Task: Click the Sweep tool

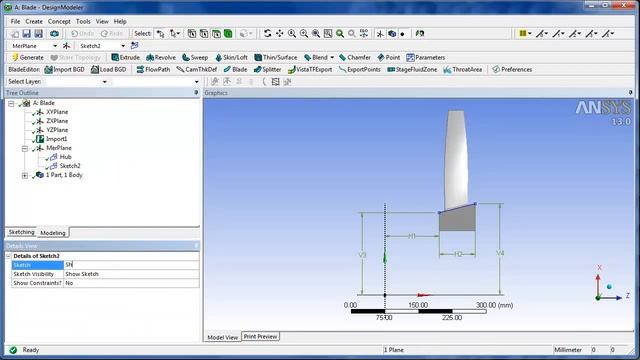Action: click(x=195, y=58)
